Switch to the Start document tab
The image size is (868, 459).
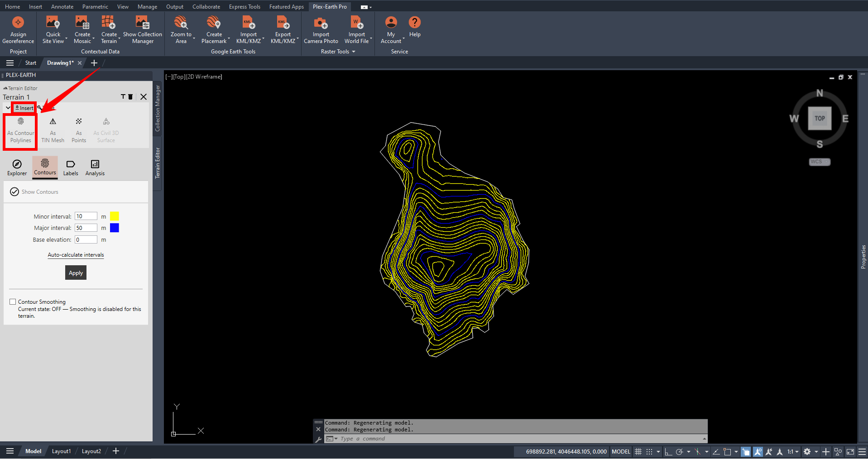point(30,63)
